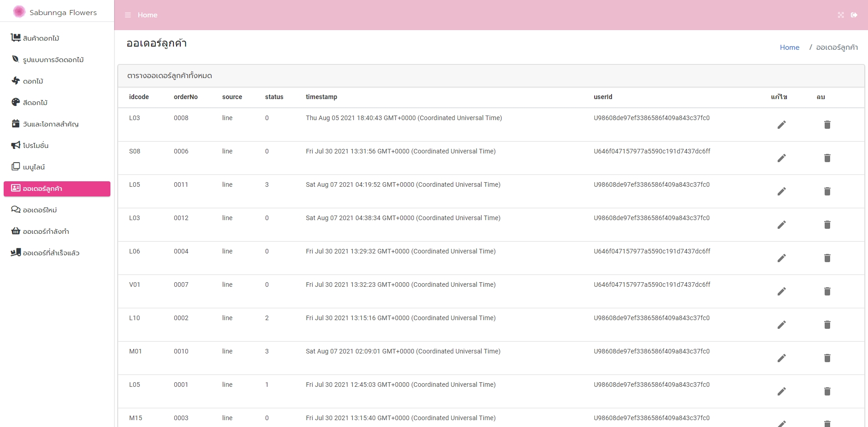Open ออเดอร์ใหม่ sidebar item

point(57,210)
